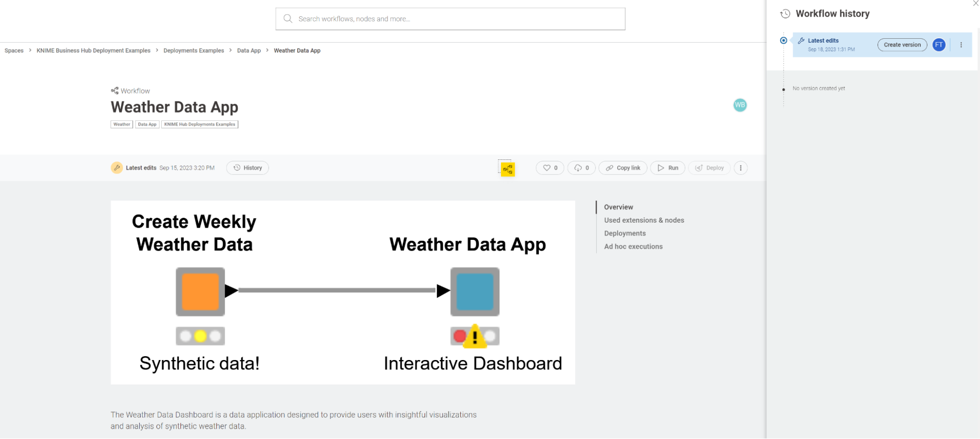
Task: Open the Latest edits three-dot menu
Action: click(960, 45)
